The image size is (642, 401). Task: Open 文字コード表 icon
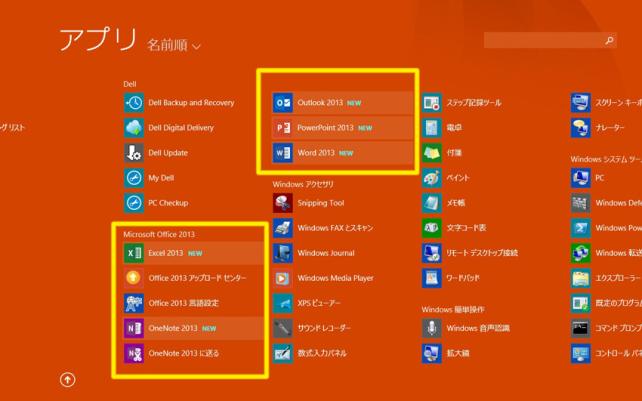click(432, 228)
